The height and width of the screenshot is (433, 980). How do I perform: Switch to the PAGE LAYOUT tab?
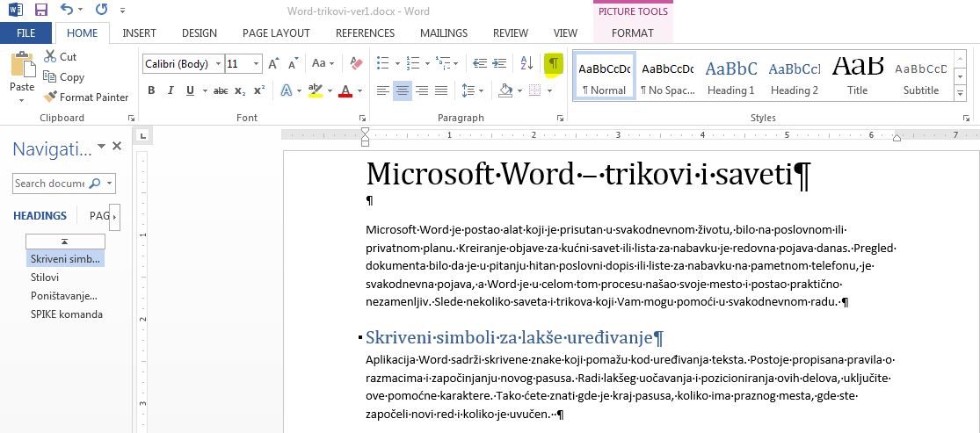click(x=276, y=33)
